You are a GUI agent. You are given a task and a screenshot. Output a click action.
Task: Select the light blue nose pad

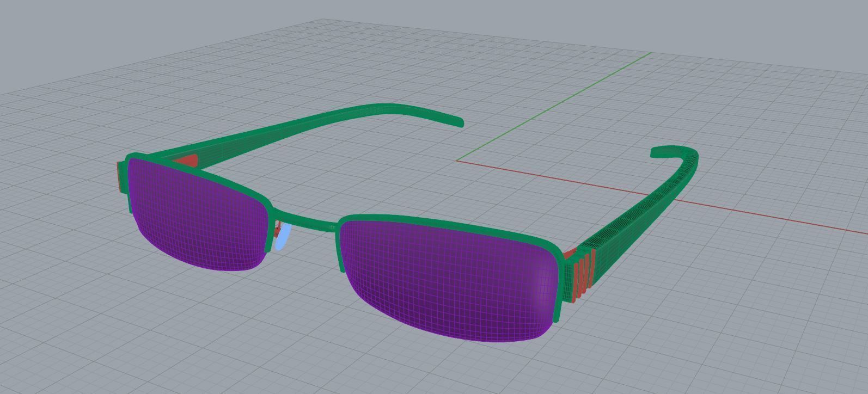coord(283,237)
